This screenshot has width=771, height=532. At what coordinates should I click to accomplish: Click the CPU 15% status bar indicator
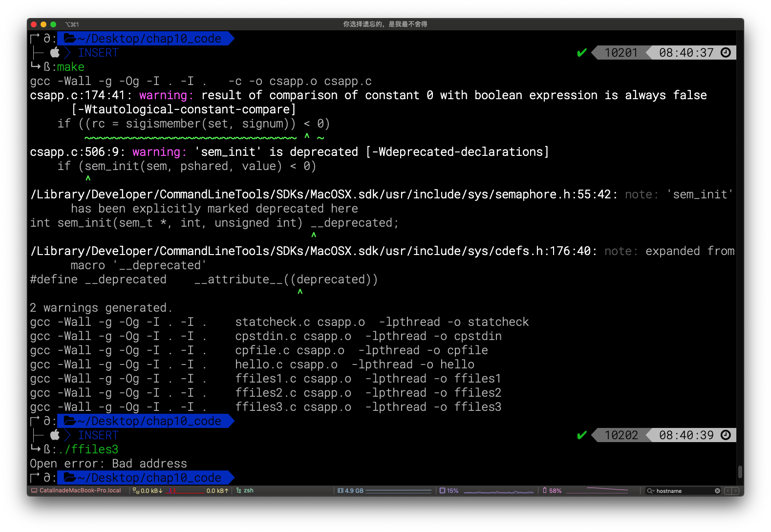[449, 491]
